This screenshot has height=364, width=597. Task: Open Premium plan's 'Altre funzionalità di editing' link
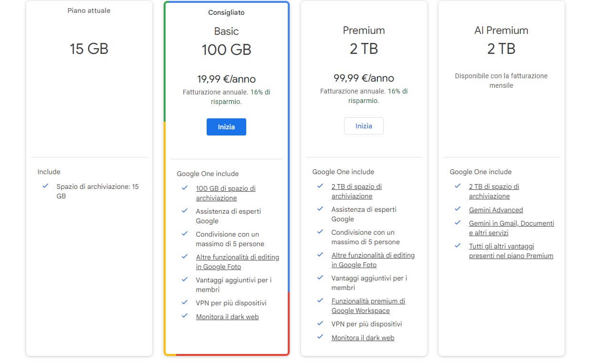(373, 260)
